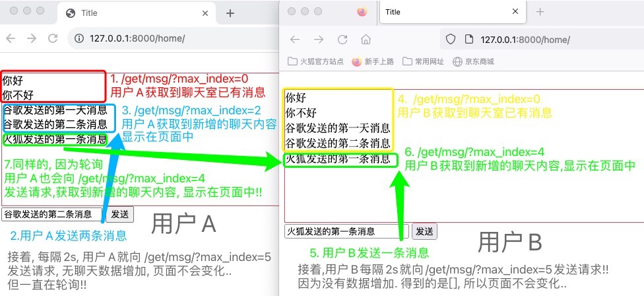Viewport: 644px width, 296px height.
Task: Open the 京东商城 bookmark
Action: point(473,61)
